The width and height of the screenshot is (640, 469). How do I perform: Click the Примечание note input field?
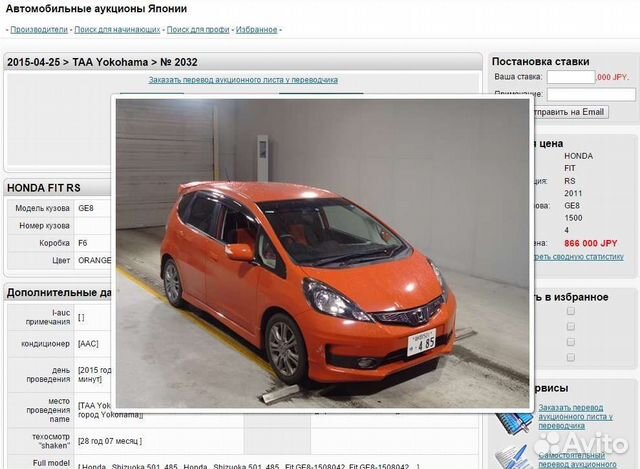(591, 94)
